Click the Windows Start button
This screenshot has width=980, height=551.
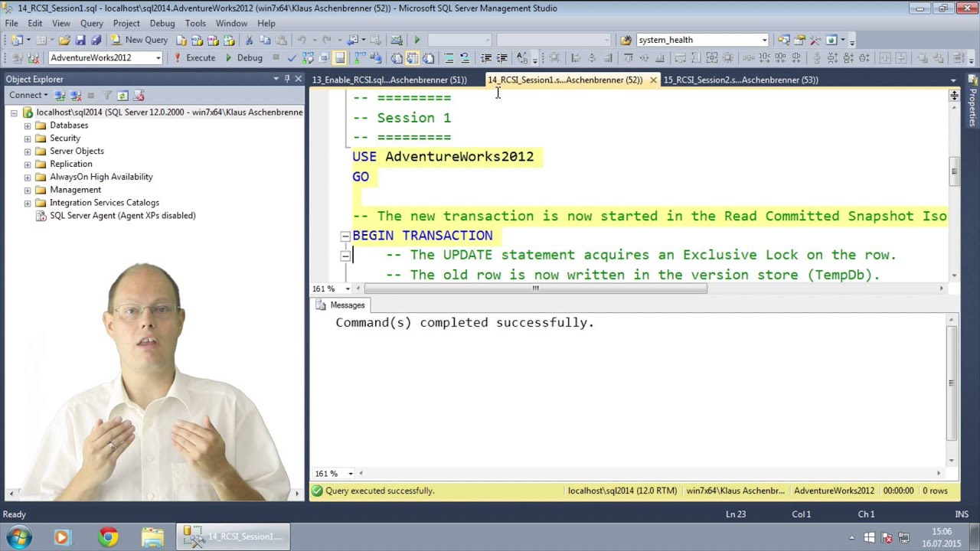point(18,536)
